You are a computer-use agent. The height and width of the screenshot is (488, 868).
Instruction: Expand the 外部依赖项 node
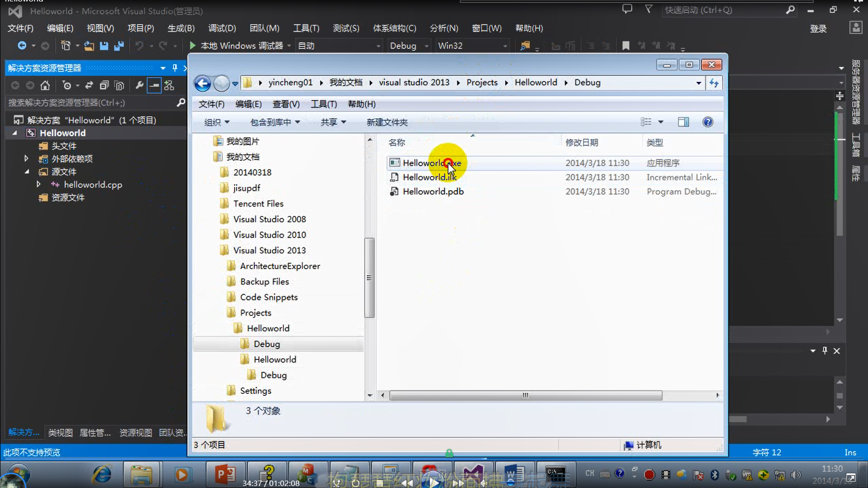point(26,159)
